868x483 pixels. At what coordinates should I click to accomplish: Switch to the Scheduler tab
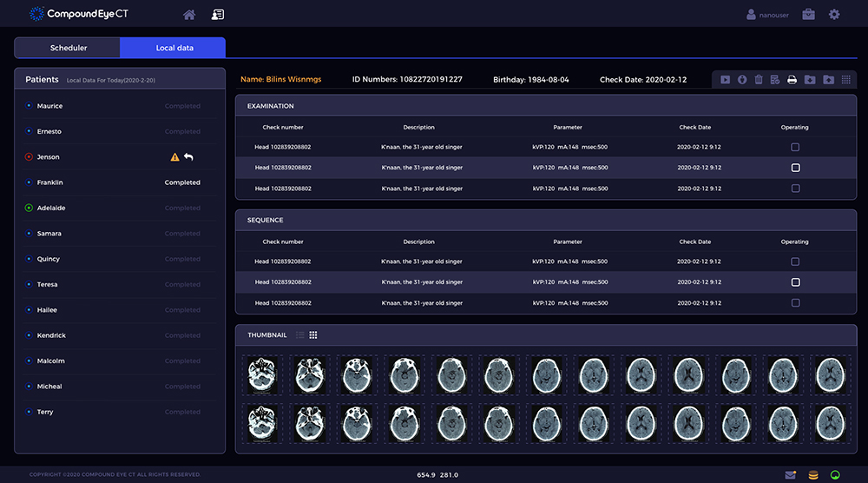click(x=69, y=48)
